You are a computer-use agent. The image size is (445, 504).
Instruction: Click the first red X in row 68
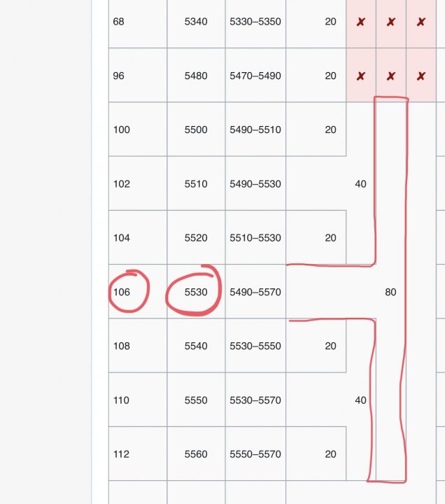360,22
